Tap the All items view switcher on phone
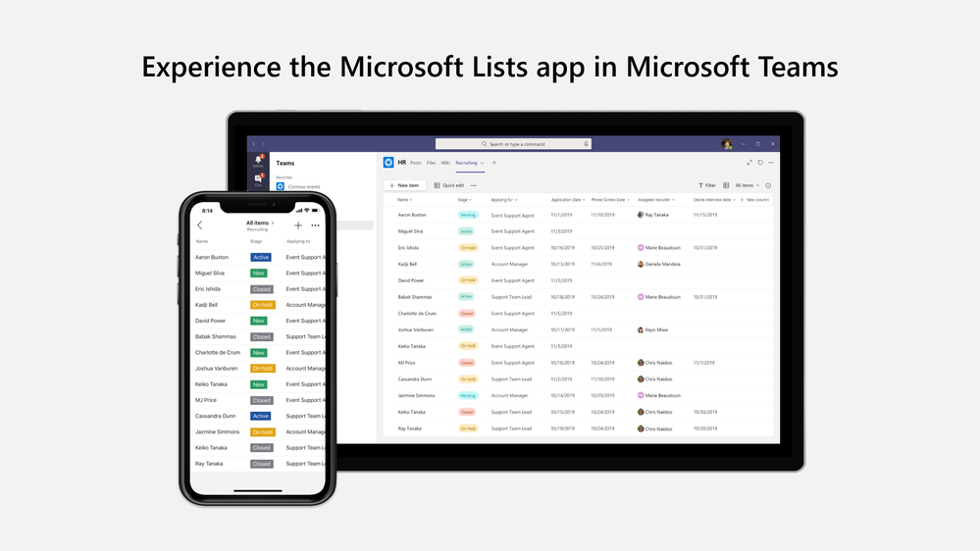980x551 pixels. point(260,223)
